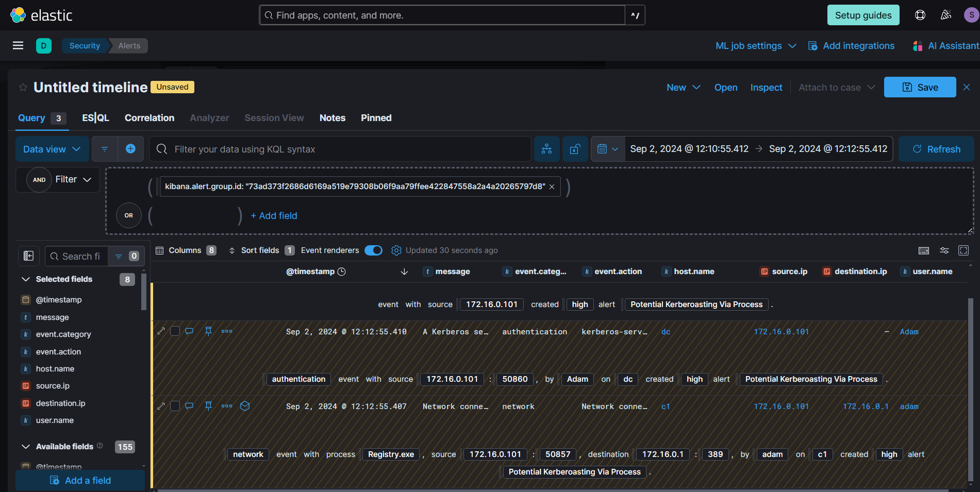
Task: Click the Inspect link
Action: click(766, 88)
